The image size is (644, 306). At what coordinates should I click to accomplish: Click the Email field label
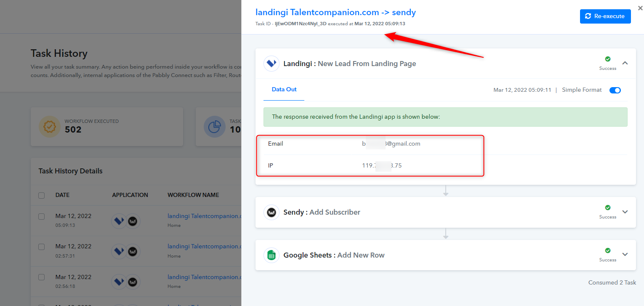click(x=275, y=144)
